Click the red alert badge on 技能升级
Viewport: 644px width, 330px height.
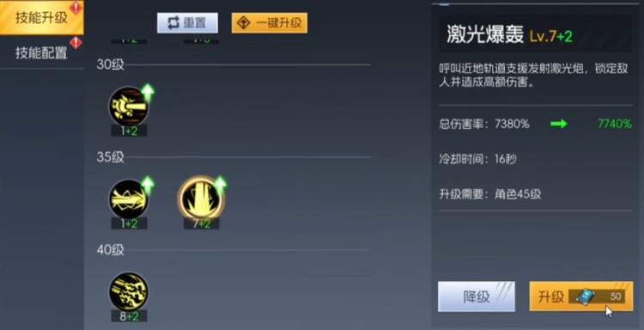click(76, 7)
